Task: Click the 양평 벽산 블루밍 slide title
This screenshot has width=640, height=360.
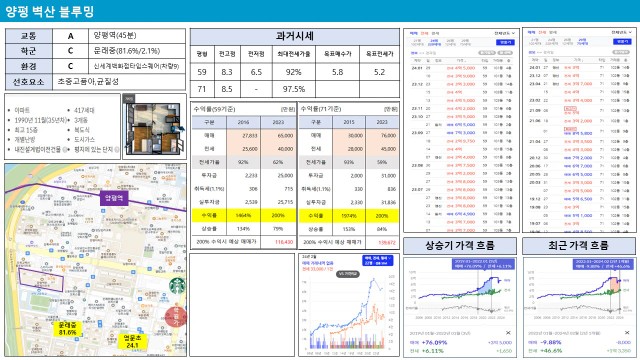Action: tap(49, 11)
